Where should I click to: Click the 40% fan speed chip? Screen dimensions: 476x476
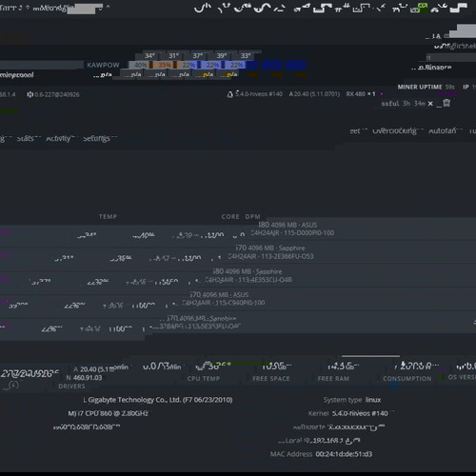pos(141,65)
